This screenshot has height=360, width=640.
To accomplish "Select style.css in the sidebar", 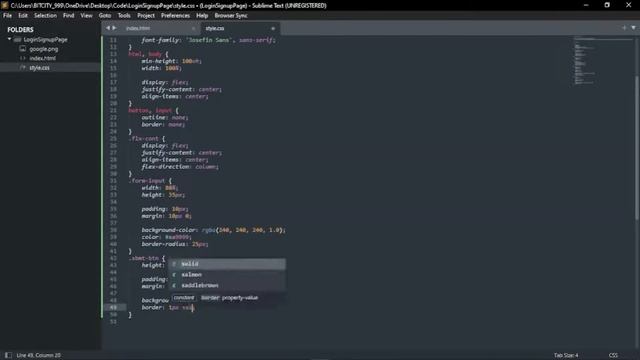I will click(x=39, y=68).
